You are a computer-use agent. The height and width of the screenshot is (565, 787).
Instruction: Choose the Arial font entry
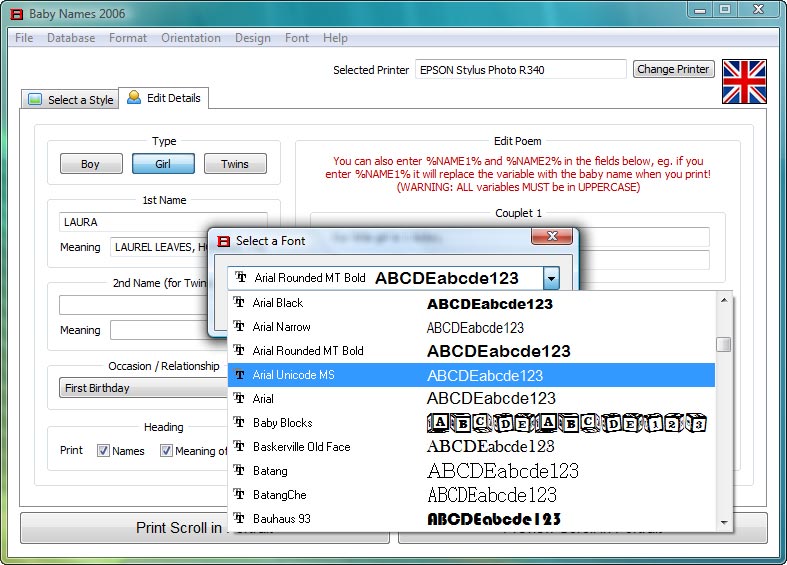(x=471, y=398)
